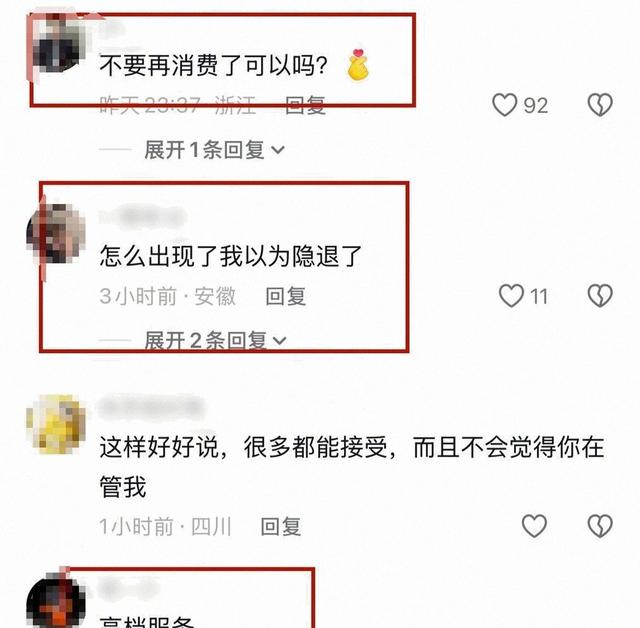Open the first commenter's pixelated avatar
Screen dimensions: 640x628
point(57,43)
